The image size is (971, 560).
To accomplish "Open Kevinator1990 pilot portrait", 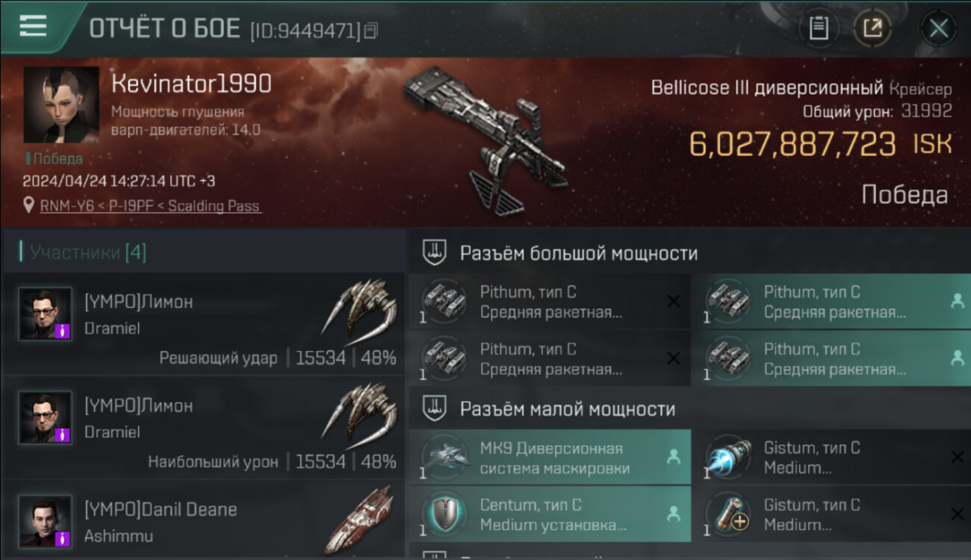I will (61, 105).
